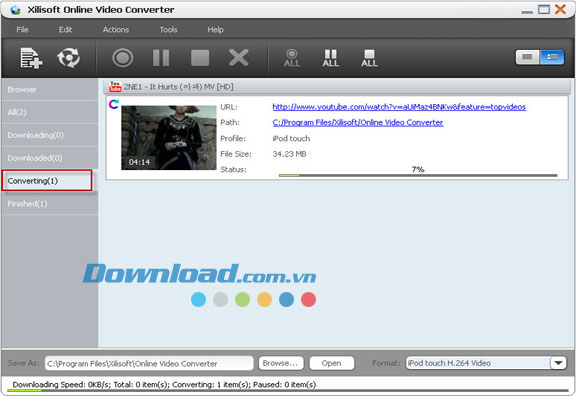Pause the selected task

pos(161,58)
